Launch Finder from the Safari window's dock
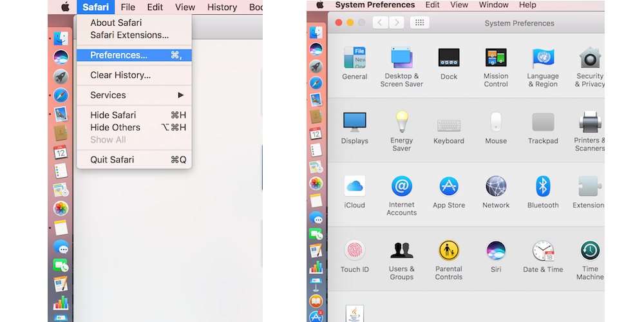This screenshot has width=644, height=322. [61, 39]
